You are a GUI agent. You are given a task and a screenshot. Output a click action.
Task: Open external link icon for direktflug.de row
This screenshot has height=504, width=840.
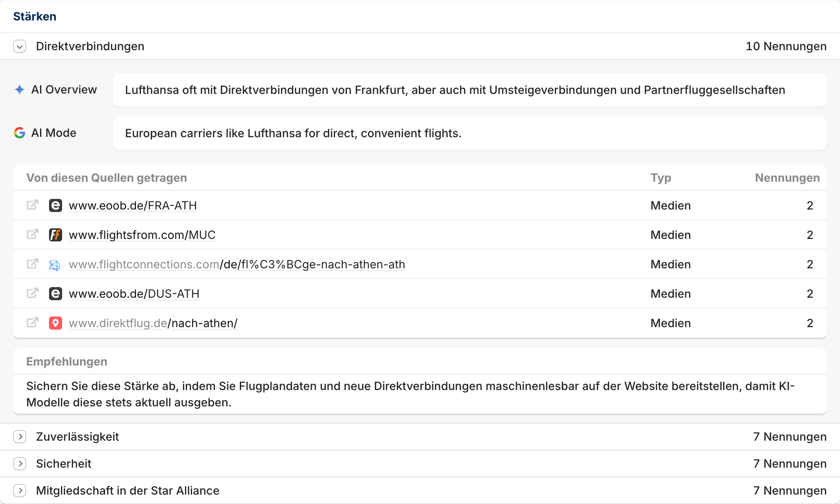point(33,323)
